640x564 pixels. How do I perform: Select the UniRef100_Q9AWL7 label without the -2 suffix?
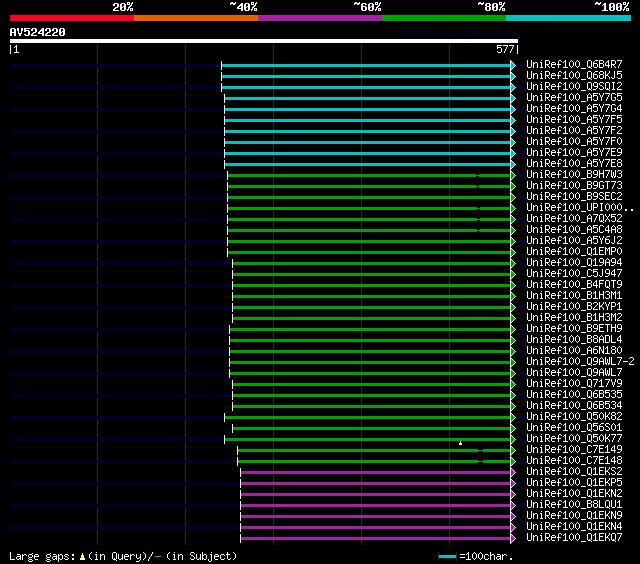(x=574, y=373)
